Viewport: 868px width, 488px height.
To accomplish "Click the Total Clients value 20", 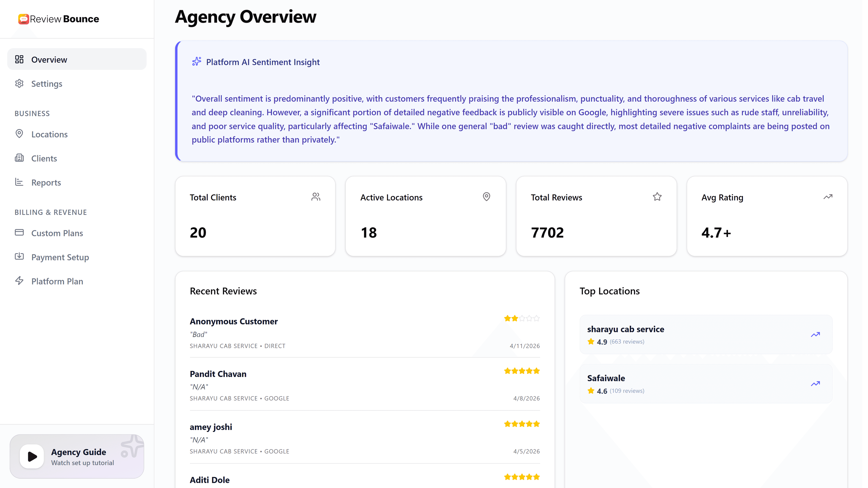I will point(198,233).
